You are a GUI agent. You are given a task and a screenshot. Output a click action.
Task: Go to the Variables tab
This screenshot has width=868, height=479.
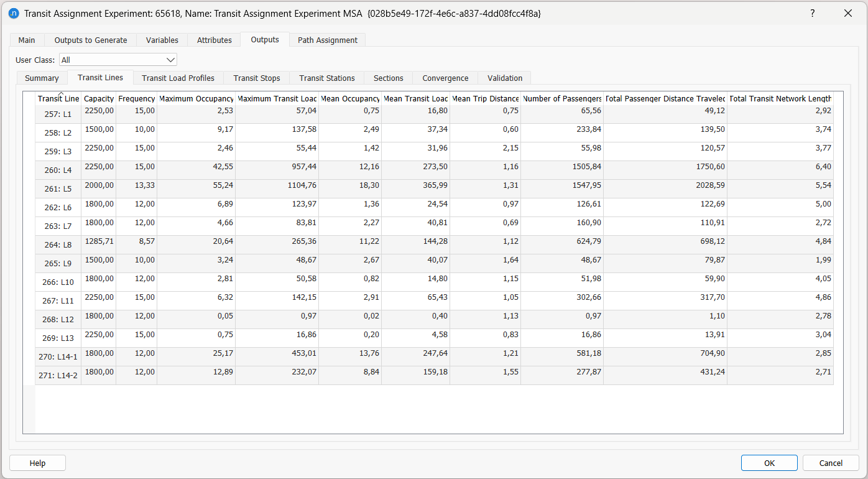162,40
